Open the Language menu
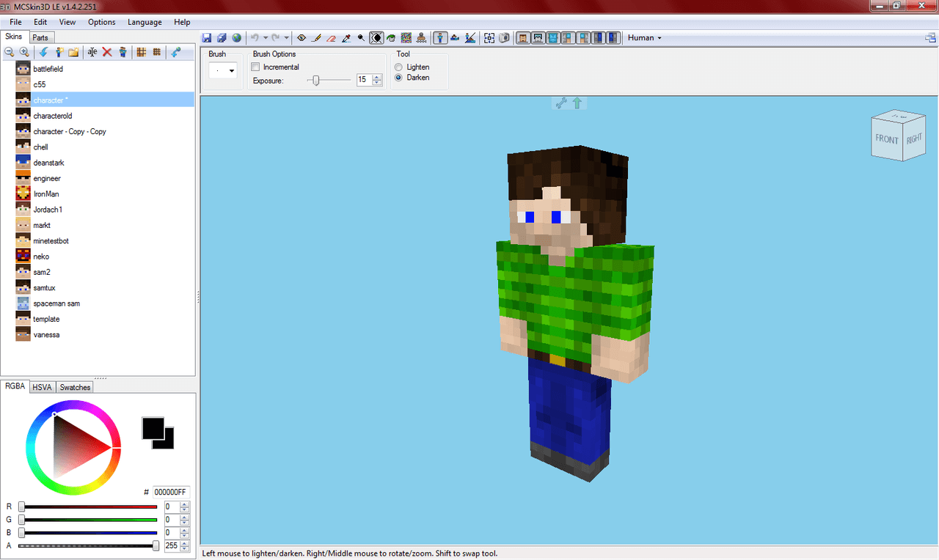The width and height of the screenshot is (939, 560). (x=145, y=22)
